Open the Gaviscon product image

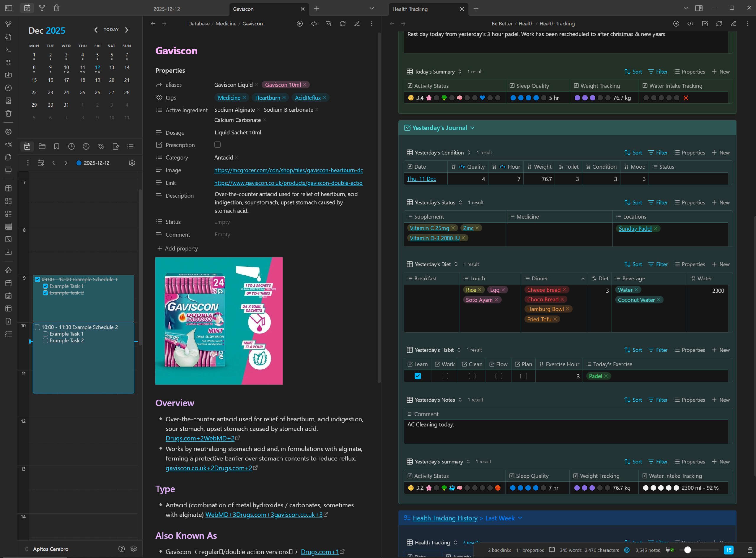click(219, 321)
